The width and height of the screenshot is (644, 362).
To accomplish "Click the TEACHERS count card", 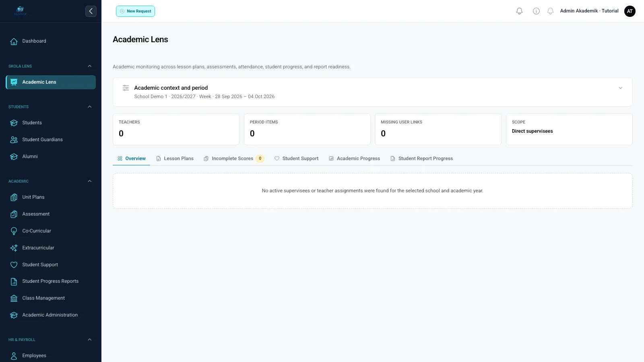I will point(176,129).
